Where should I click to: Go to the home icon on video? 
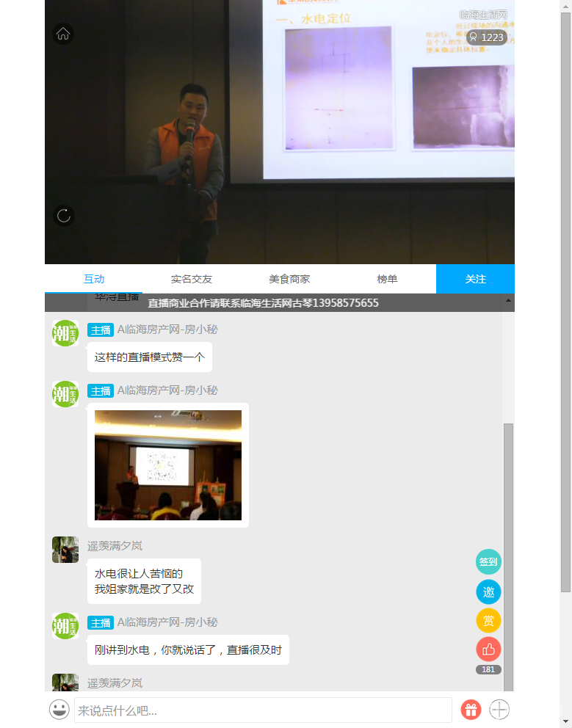pos(63,34)
